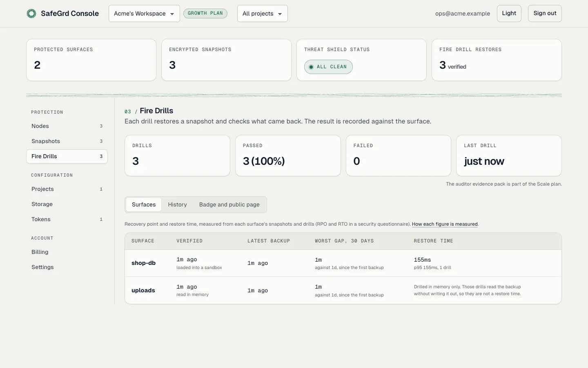Click the Last Drill just now card
This screenshot has width=588, height=368.
pyautogui.click(x=509, y=156)
